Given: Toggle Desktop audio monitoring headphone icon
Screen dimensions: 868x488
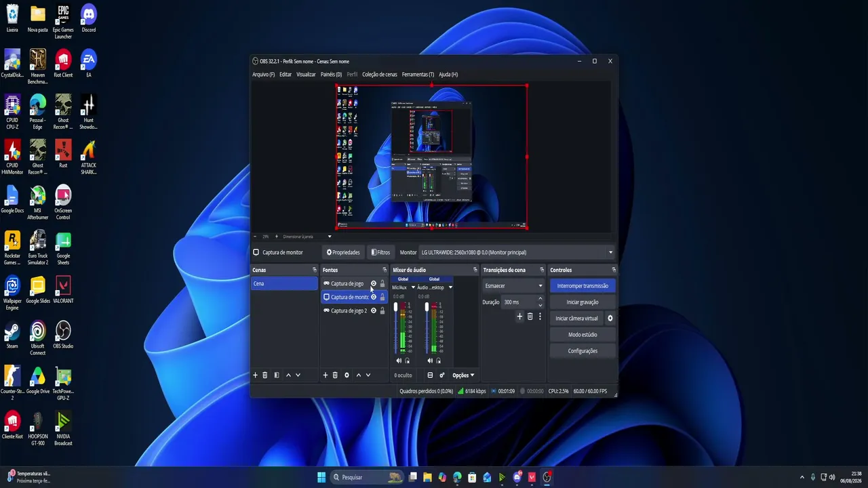Looking at the screenshot, I should click(438, 361).
